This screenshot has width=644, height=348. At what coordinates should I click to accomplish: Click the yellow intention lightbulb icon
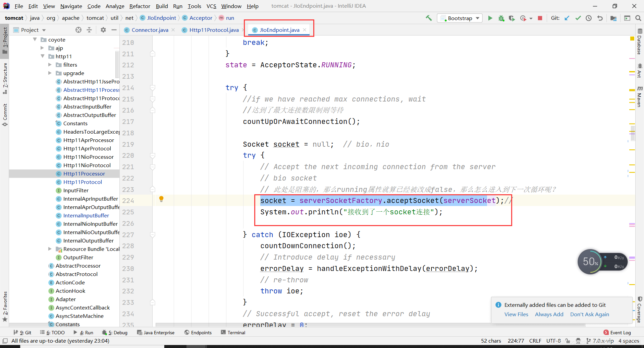point(161,199)
